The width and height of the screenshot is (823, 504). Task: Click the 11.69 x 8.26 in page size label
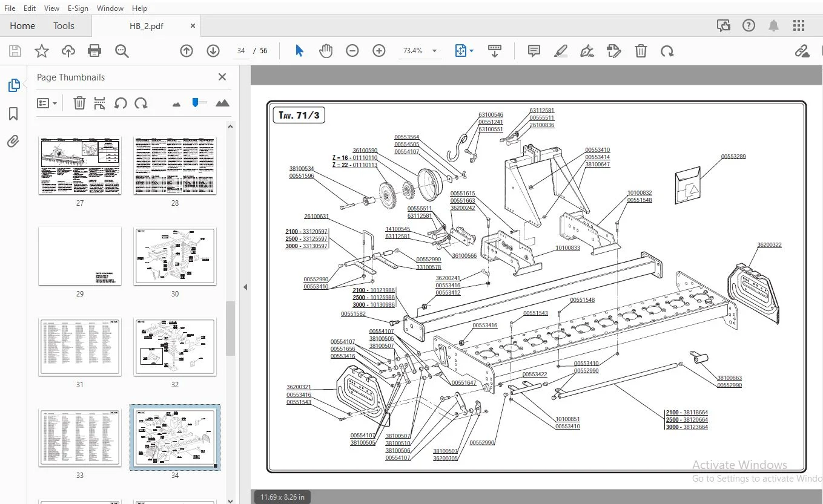pos(282,497)
